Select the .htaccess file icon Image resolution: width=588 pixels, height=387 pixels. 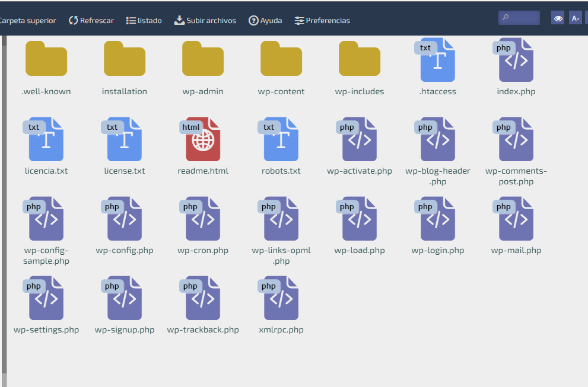pos(435,60)
